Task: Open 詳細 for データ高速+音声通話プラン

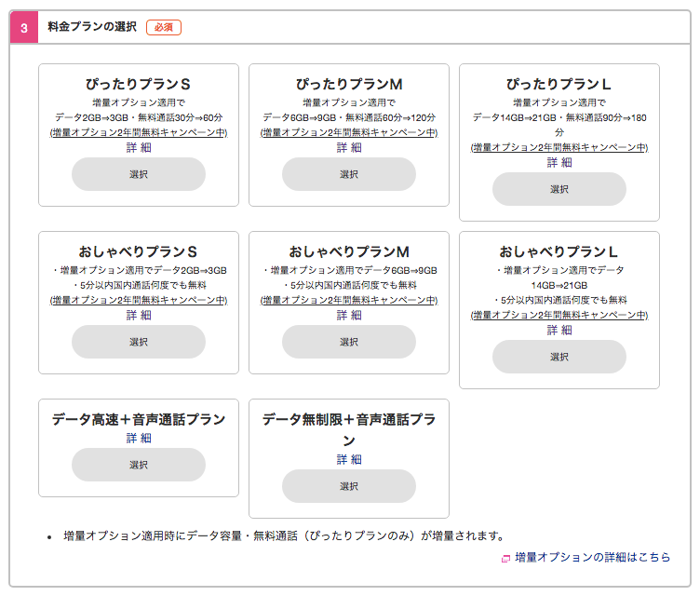Action: click(139, 438)
